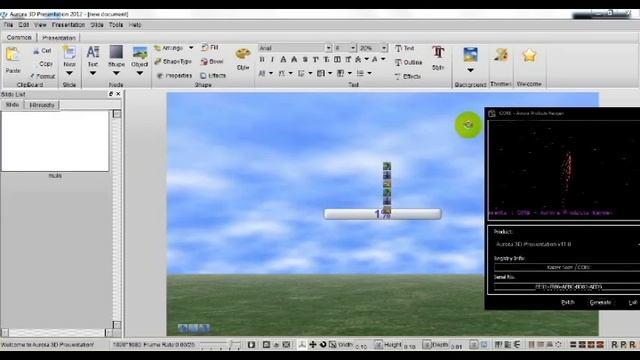Expand the Shape node dropdown arrow
The width and height of the screenshot is (640, 360).
click(x=116, y=73)
